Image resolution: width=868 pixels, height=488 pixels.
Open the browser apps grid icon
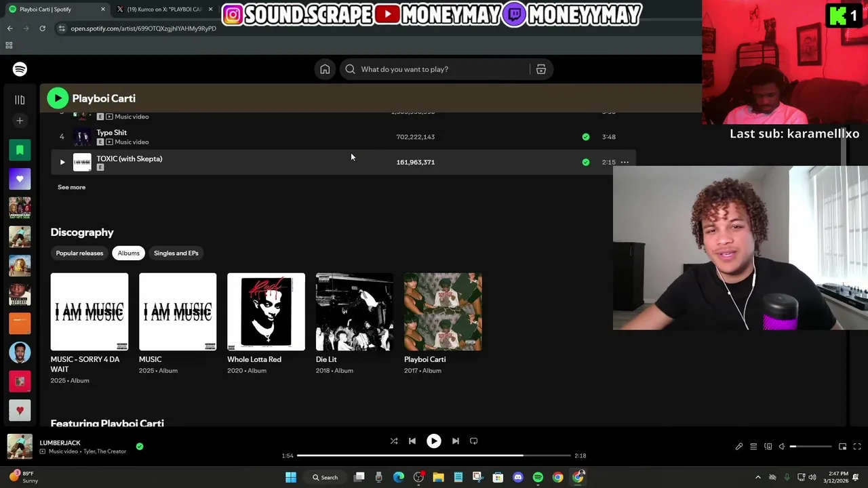tap(9, 45)
